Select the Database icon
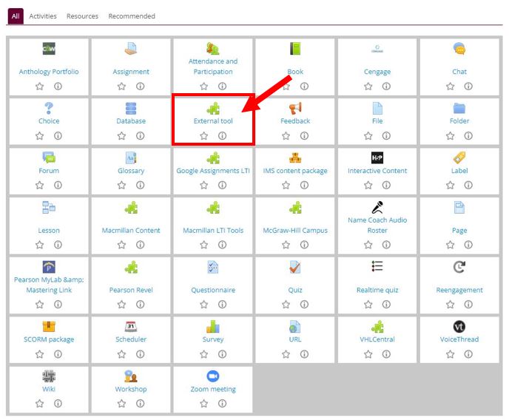The height and width of the screenshot is (420, 509). point(131,108)
